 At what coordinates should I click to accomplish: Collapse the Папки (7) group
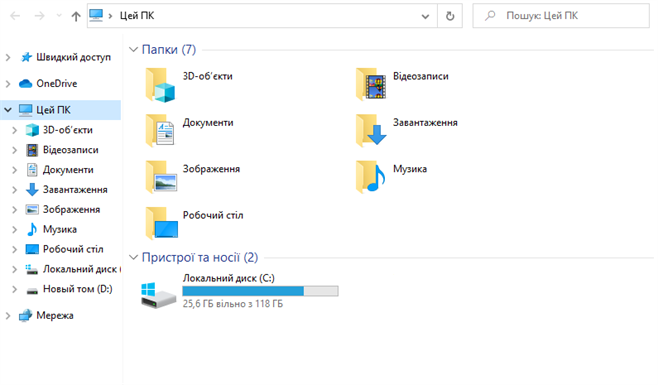133,50
